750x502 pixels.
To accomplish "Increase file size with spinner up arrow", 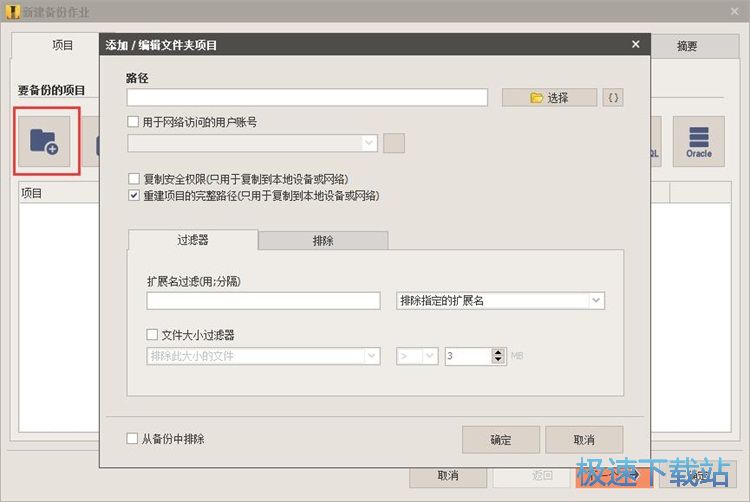I will pyautogui.click(x=498, y=352).
